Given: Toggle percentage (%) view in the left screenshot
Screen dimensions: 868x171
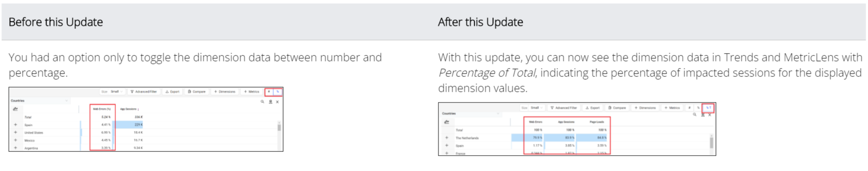Looking at the screenshot, I should click(x=278, y=92).
